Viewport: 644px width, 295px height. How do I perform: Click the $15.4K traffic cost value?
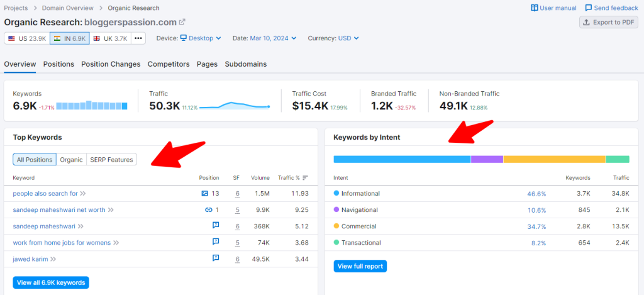tap(310, 106)
